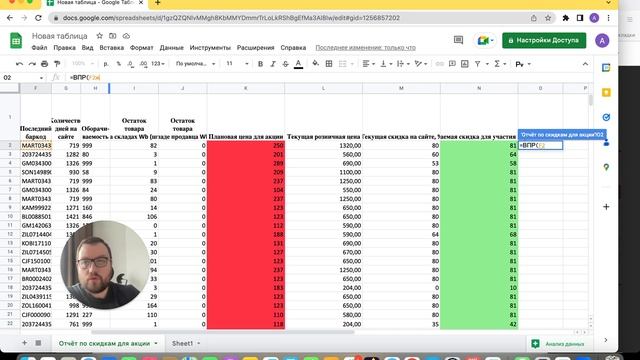Click the Print icon
Screen dimensions: 640x360
tap(44, 64)
